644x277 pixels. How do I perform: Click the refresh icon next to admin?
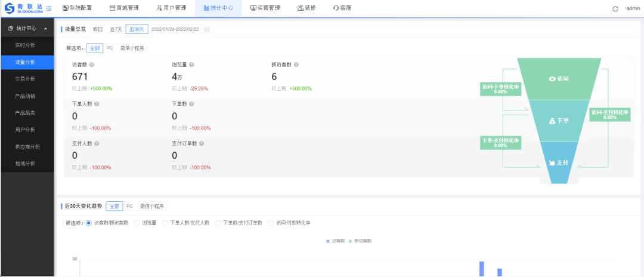click(x=615, y=8)
